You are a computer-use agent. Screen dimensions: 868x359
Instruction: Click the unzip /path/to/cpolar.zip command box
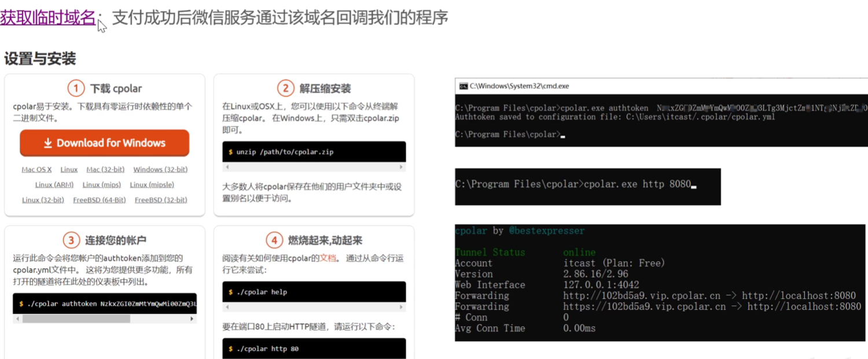[314, 152]
